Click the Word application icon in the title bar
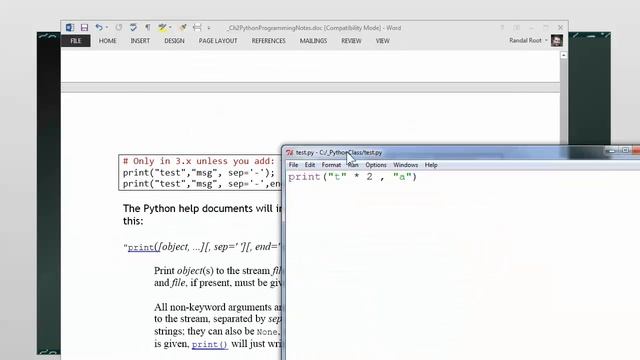The width and height of the screenshot is (640, 360). pyautogui.click(x=70, y=28)
